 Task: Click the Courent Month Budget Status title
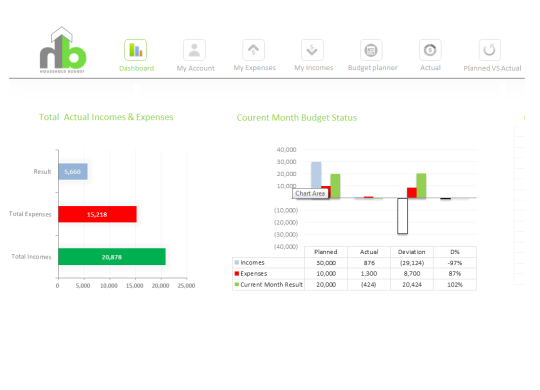click(297, 118)
